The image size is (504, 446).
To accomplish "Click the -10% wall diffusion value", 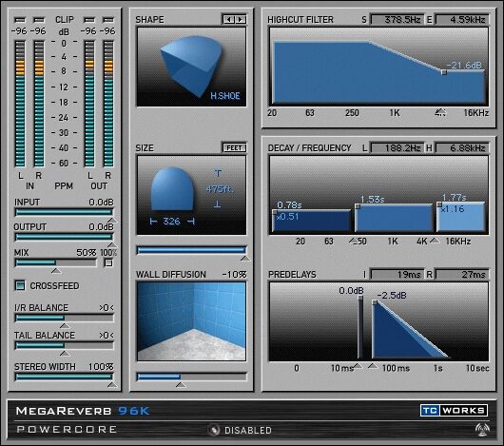I will (234, 275).
